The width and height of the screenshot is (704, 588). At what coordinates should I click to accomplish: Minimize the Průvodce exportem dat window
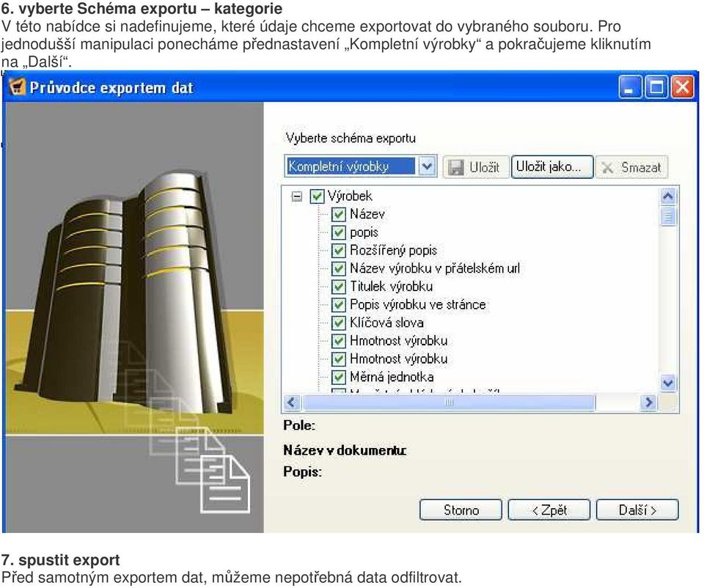630,87
